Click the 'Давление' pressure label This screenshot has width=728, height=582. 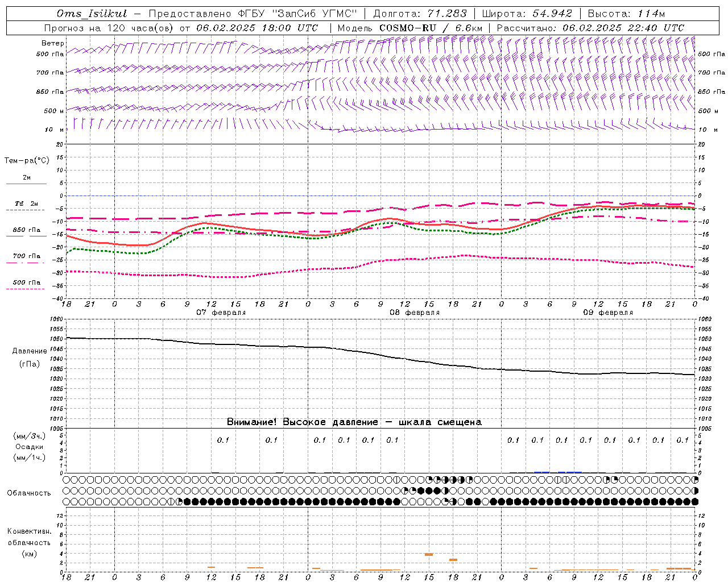[30, 351]
